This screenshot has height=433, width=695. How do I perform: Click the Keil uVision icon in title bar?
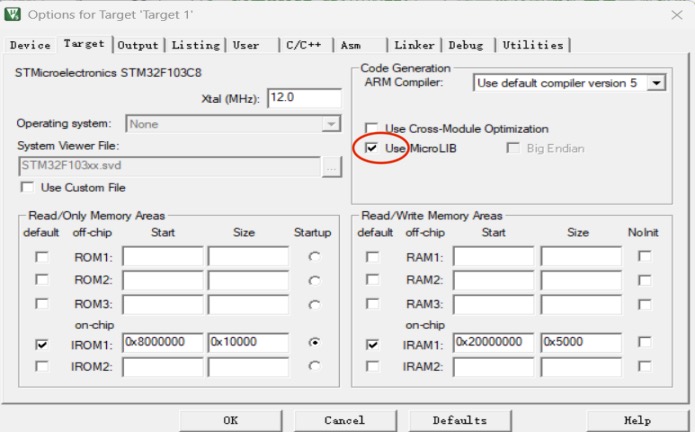tap(12, 14)
